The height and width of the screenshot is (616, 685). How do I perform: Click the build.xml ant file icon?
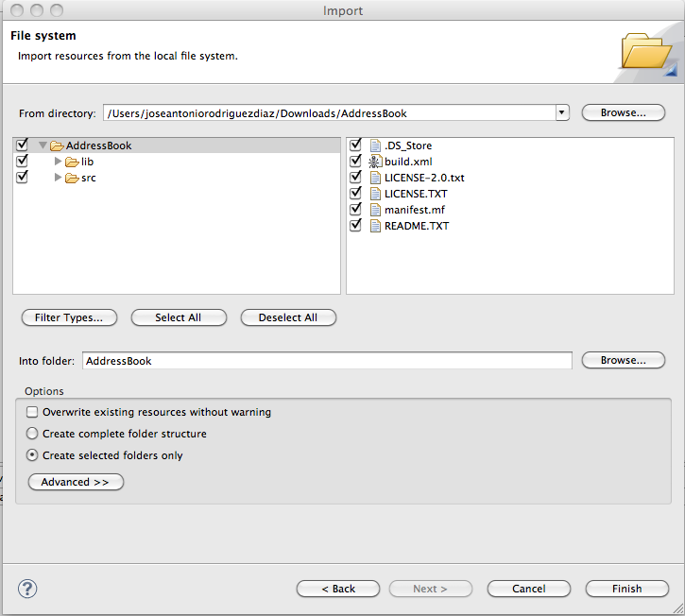point(374,162)
